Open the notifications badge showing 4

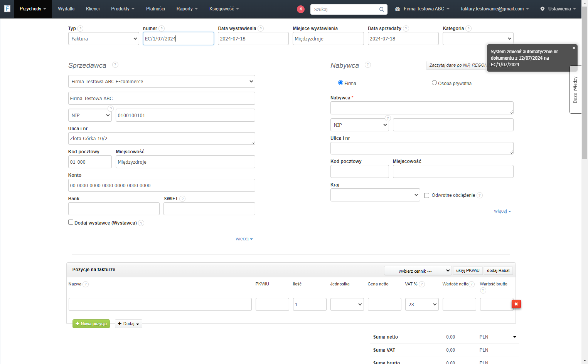tap(301, 9)
